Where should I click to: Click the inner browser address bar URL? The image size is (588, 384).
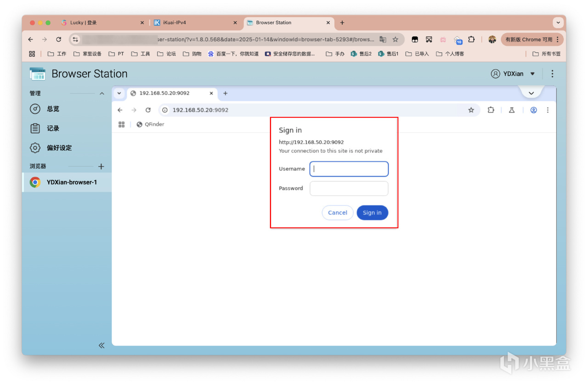click(200, 110)
